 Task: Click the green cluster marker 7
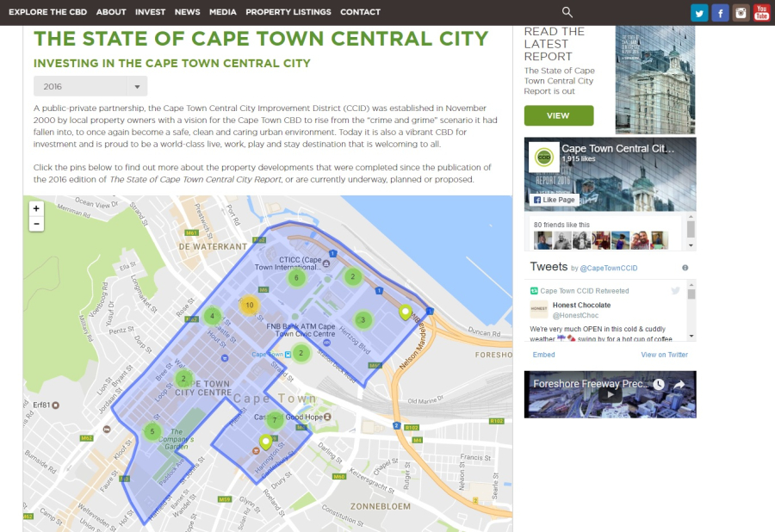point(275,420)
